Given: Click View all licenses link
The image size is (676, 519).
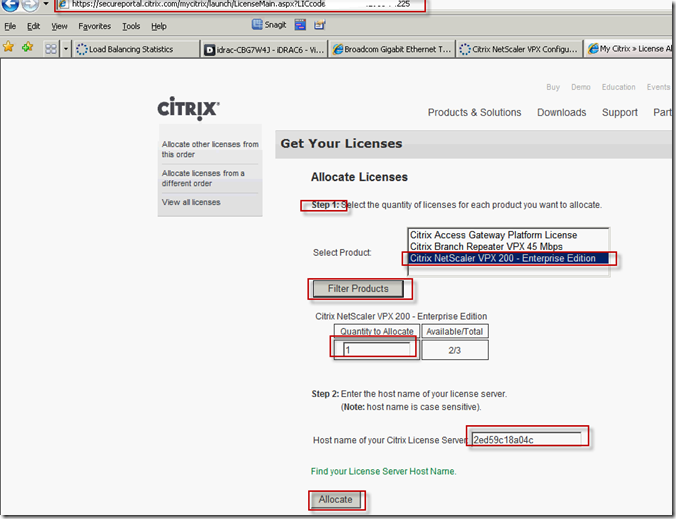Looking at the screenshot, I should pos(191,202).
